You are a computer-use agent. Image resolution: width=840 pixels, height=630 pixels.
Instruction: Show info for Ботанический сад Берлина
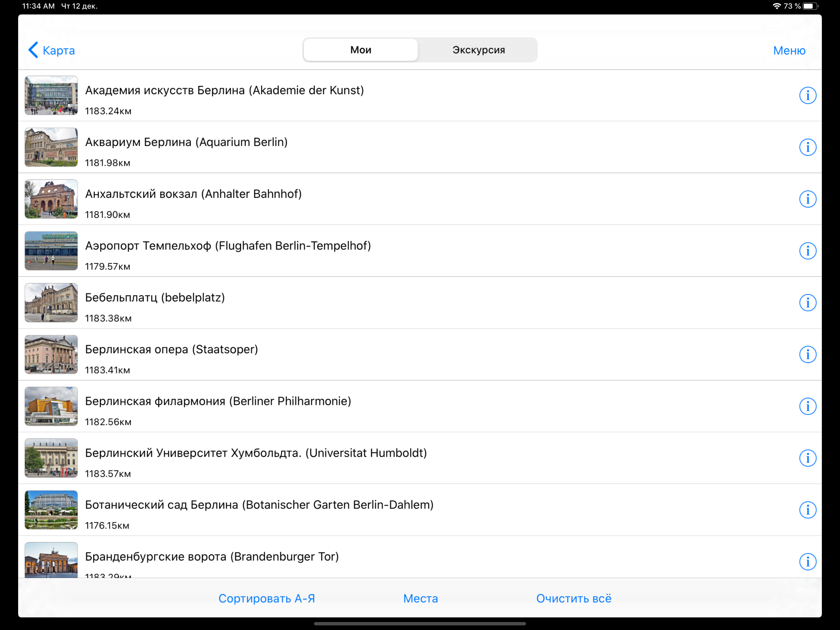[x=807, y=510]
